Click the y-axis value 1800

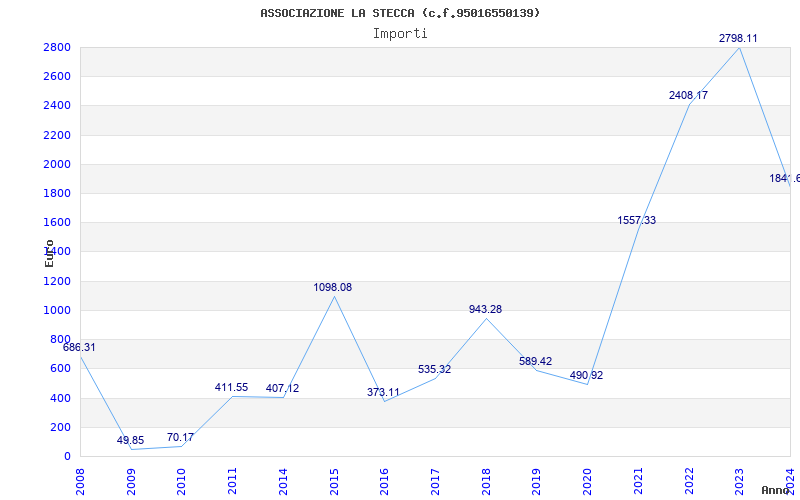point(58,193)
